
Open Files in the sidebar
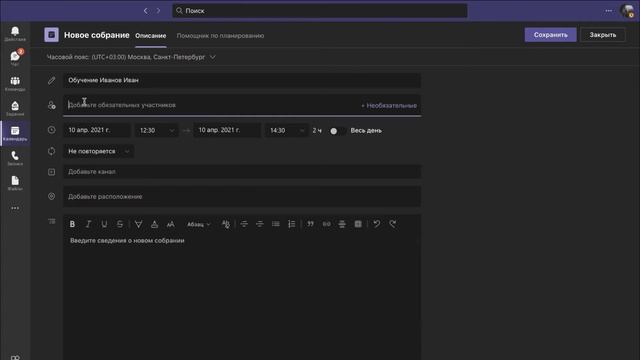click(x=15, y=183)
